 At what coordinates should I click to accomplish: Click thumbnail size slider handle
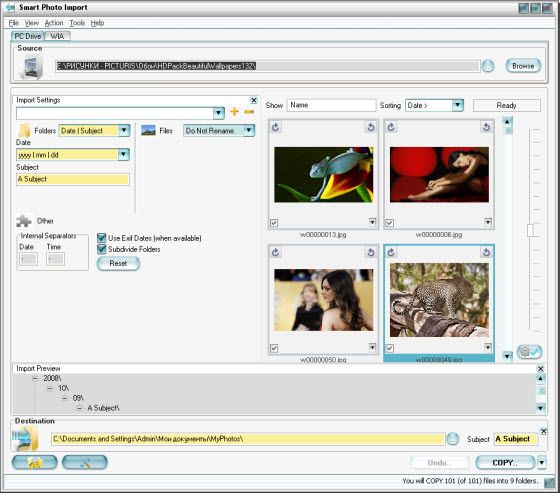pos(530,230)
